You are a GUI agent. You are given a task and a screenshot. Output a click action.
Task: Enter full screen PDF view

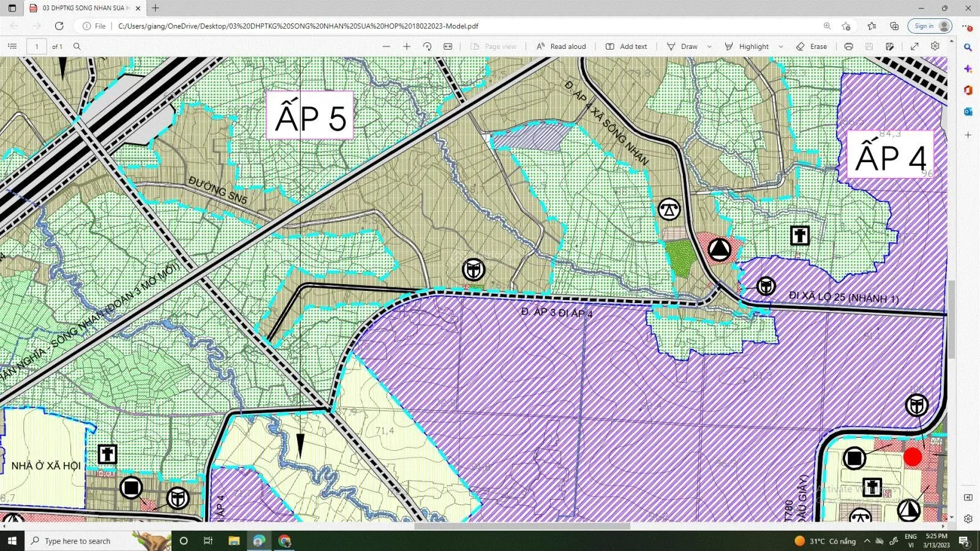914,47
